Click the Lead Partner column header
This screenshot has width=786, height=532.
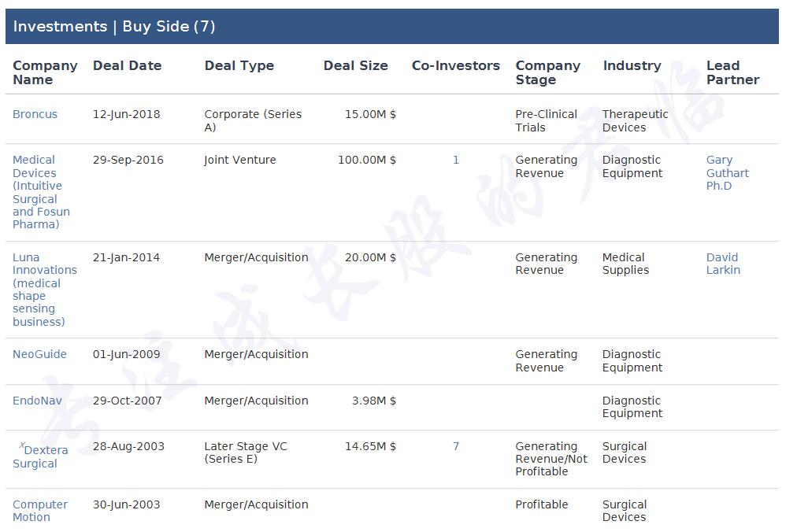(732, 72)
